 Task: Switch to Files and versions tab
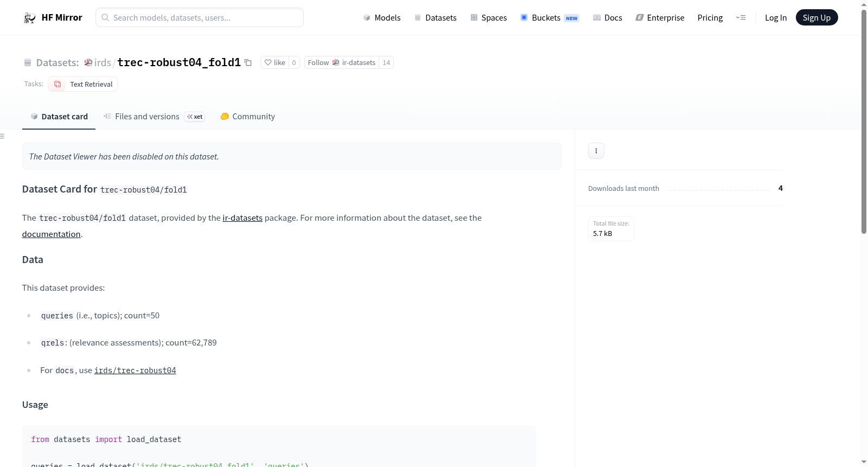coord(154,117)
